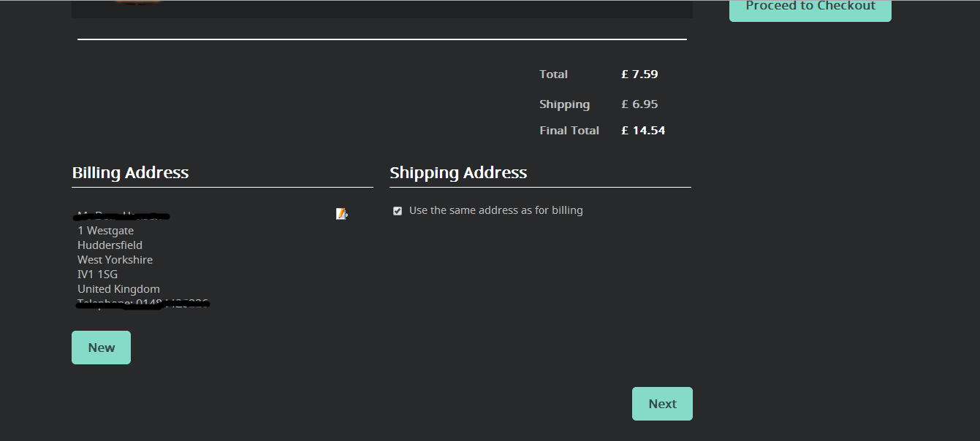Click the Huddersfield town line
The height and width of the screenshot is (441, 980).
point(110,245)
